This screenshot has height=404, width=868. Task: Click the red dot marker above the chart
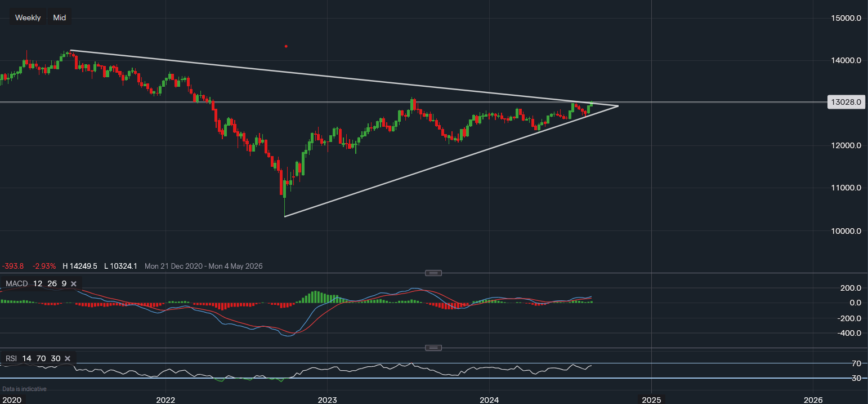click(286, 46)
